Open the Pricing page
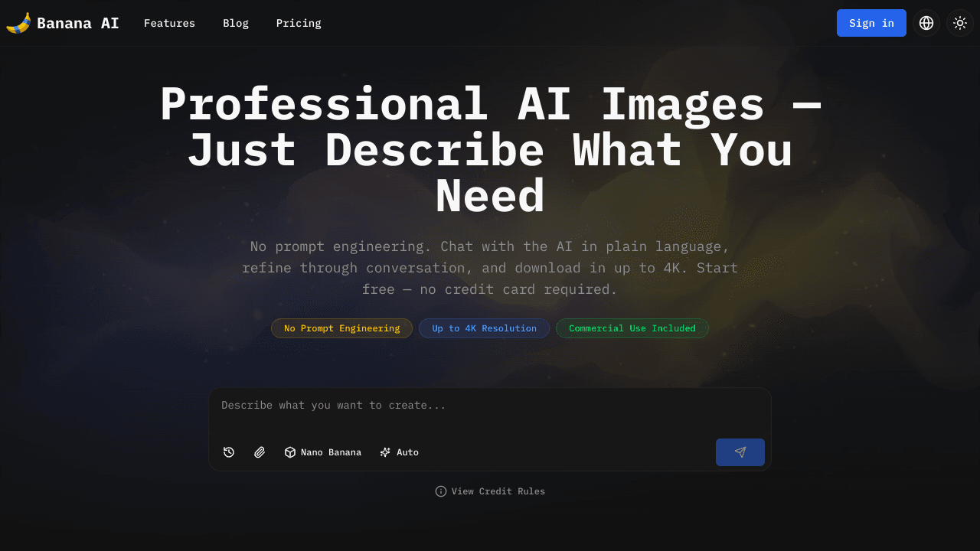The image size is (980, 551). 299,23
